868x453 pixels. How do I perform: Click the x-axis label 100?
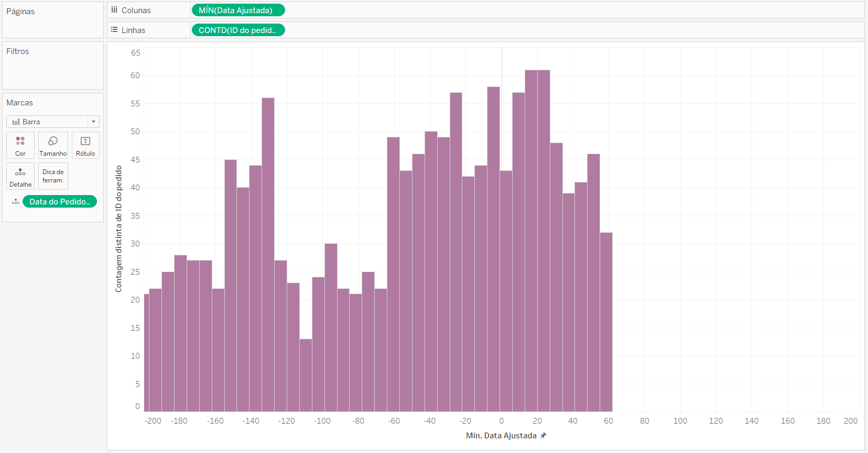680,420
